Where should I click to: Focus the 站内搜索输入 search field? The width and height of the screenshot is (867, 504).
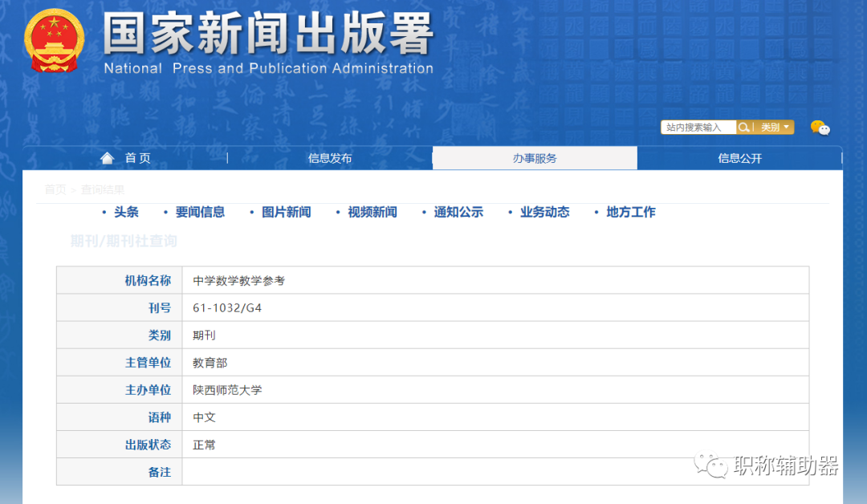coord(698,128)
